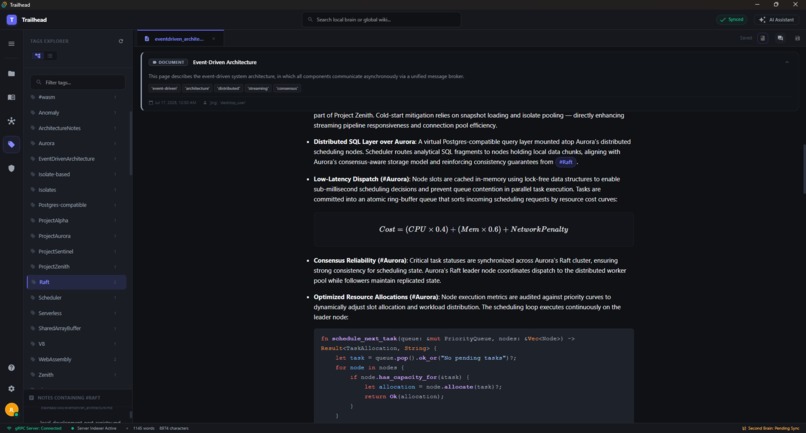806x433 pixels.
Task: Click Second Brain Pending Sync status
Action: [x=771, y=428]
